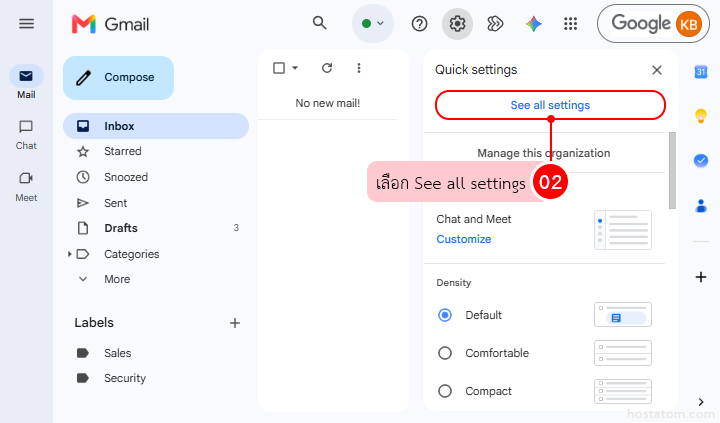Click Compact density preview thumbnail

(x=623, y=391)
